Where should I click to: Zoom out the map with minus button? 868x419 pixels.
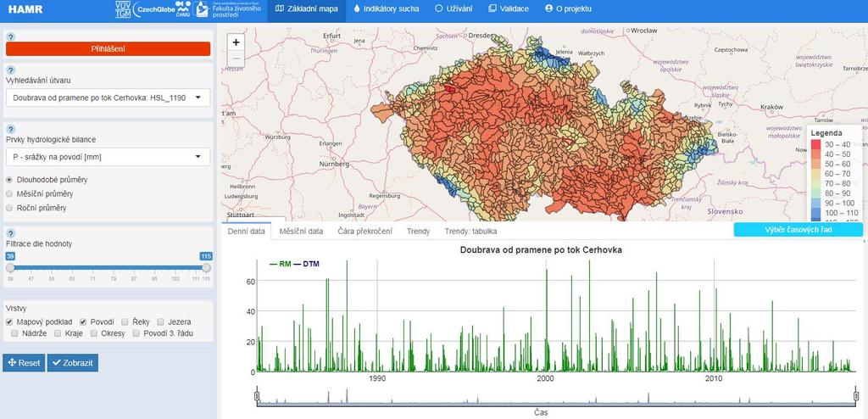pyautogui.click(x=236, y=58)
